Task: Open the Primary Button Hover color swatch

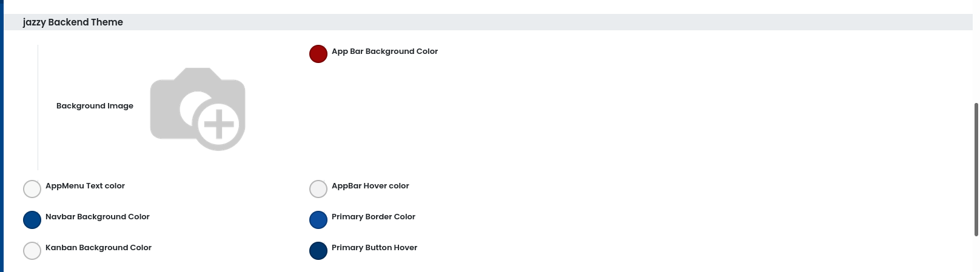Action: pyautogui.click(x=318, y=251)
